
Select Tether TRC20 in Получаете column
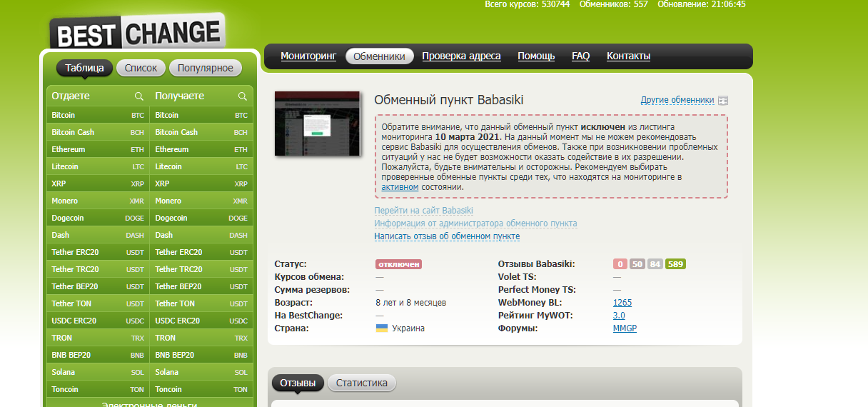[x=201, y=269]
